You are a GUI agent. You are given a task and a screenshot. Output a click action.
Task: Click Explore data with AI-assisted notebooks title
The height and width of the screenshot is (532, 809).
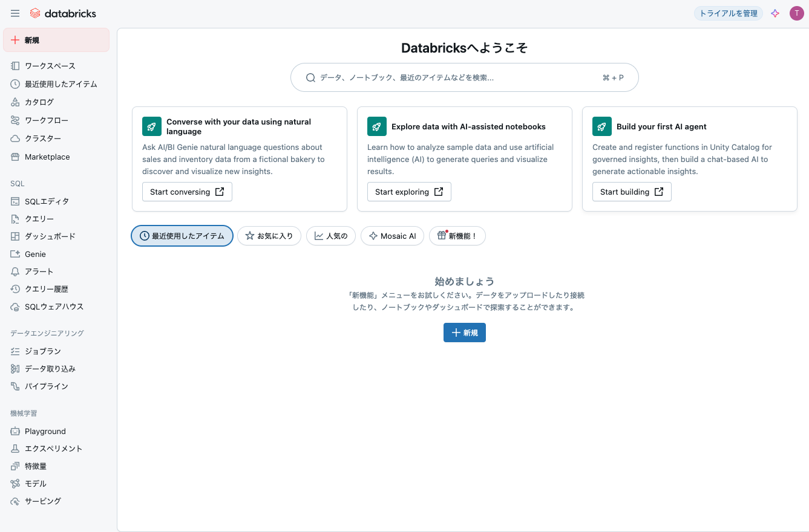[469, 126]
